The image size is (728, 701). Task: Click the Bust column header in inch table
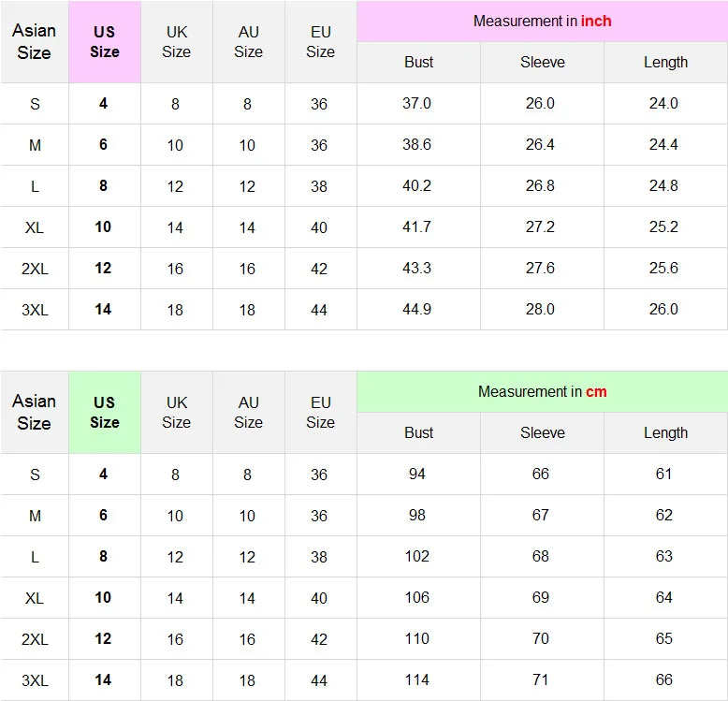(x=419, y=62)
